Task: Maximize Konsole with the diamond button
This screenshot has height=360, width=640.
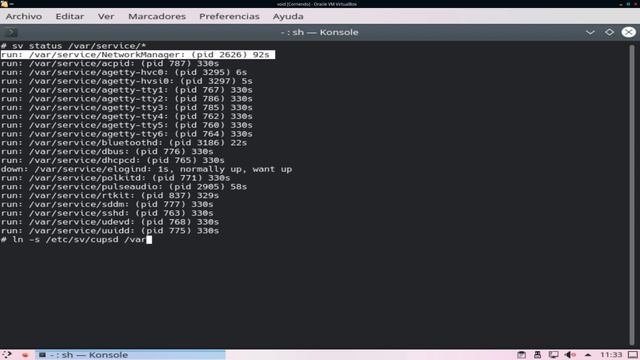Action: click(x=609, y=32)
